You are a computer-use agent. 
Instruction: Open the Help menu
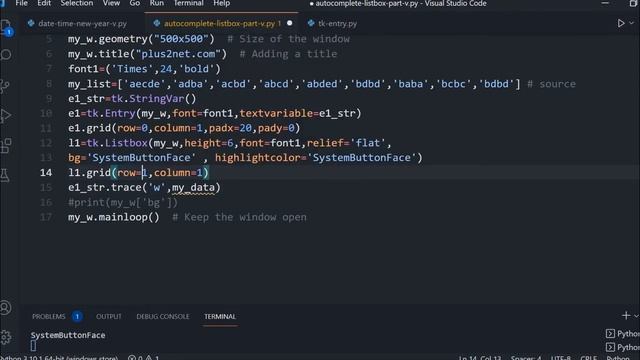point(222,3)
